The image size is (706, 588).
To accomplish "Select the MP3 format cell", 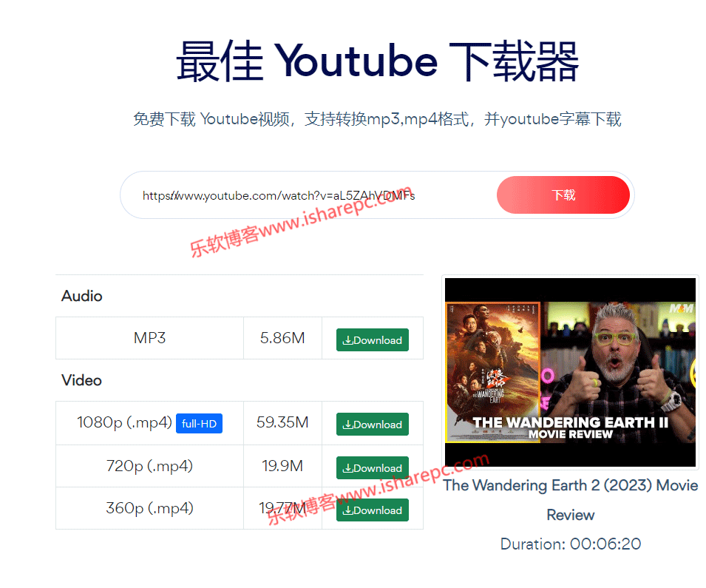I will (149, 338).
